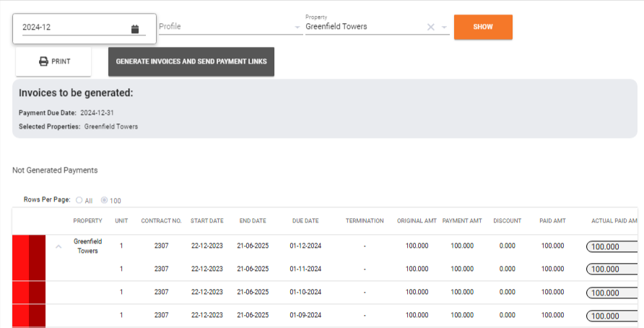Click the START DATE column header
The image size is (644, 328).
pyautogui.click(x=207, y=221)
